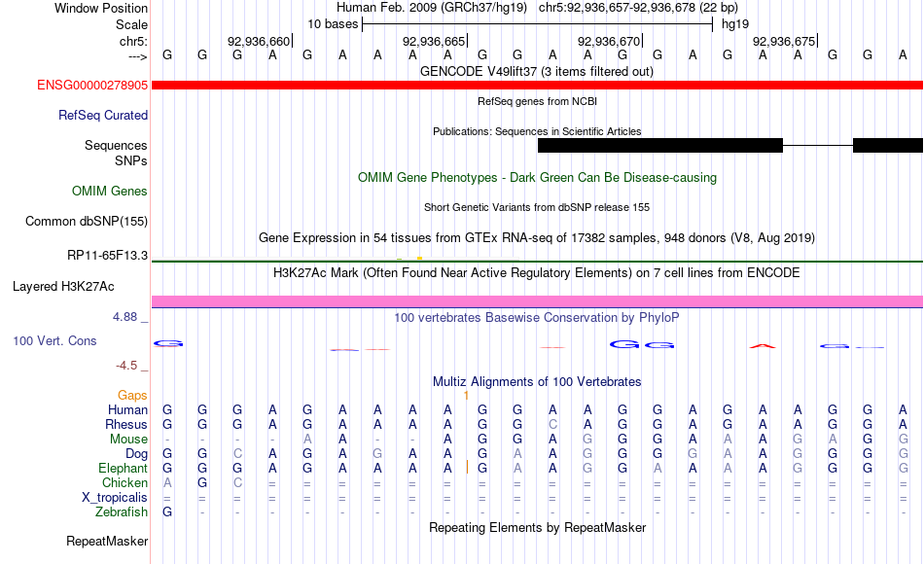Click Short Genetic Variants from dbSNP title
This screenshot has height=564, width=924.
[x=537, y=207]
